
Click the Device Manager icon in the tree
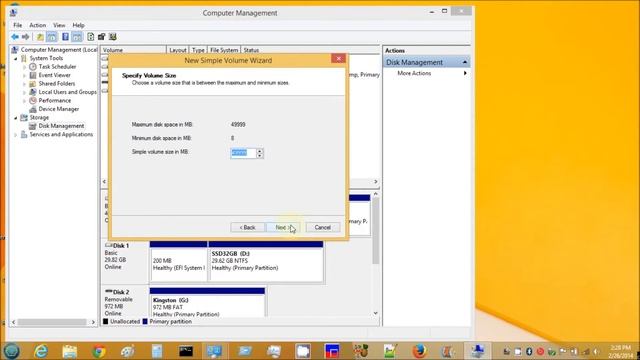pyautogui.click(x=33, y=109)
